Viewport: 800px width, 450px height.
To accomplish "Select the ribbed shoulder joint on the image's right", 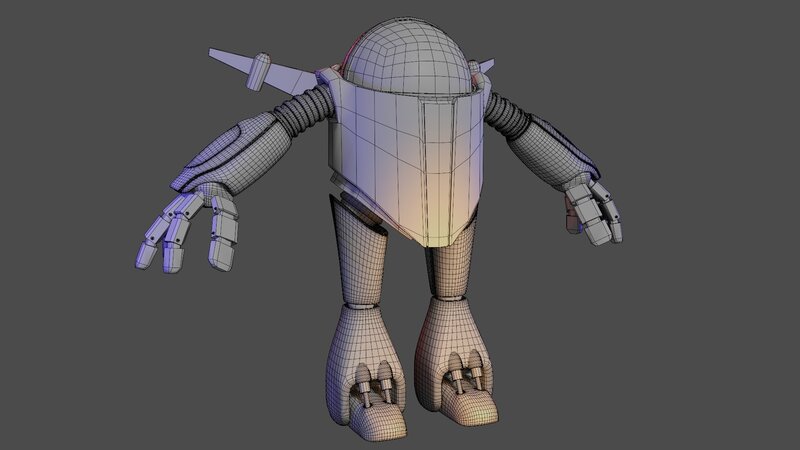I will tap(510, 113).
